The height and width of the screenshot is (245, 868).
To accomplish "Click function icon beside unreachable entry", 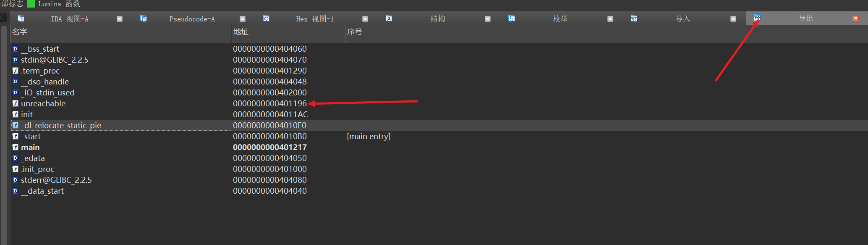I will pos(16,103).
